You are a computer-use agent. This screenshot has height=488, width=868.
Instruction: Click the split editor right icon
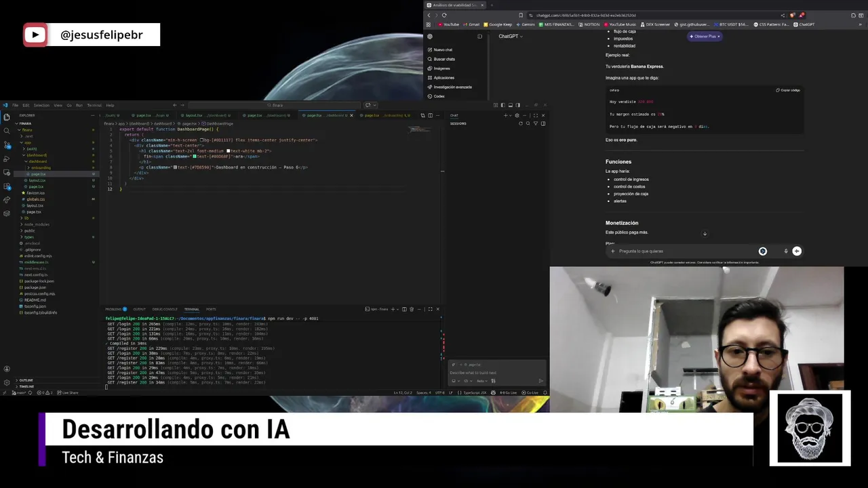tap(430, 115)
